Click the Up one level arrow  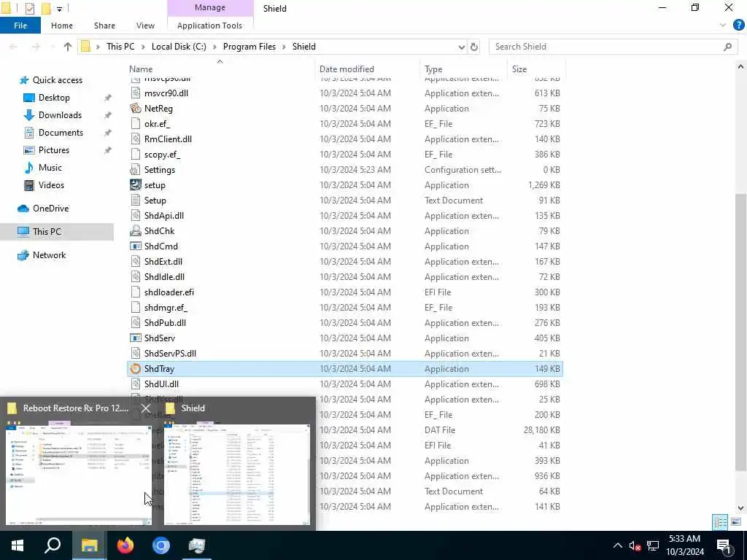68,47
